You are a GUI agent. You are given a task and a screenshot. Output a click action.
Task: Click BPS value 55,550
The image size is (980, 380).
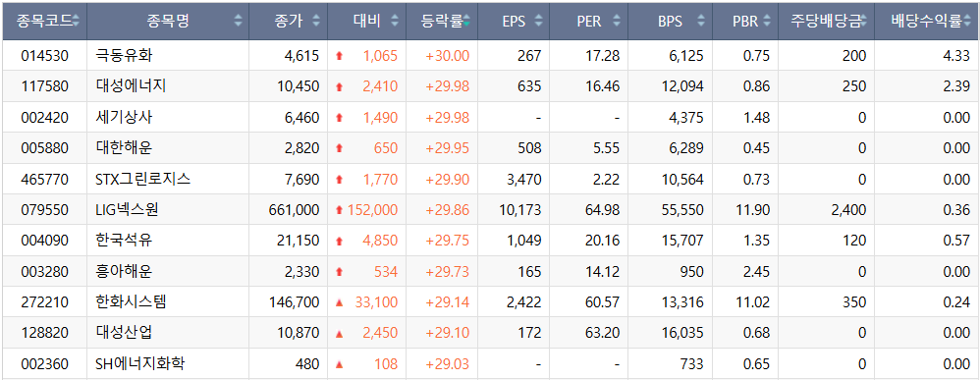[682, 210]
